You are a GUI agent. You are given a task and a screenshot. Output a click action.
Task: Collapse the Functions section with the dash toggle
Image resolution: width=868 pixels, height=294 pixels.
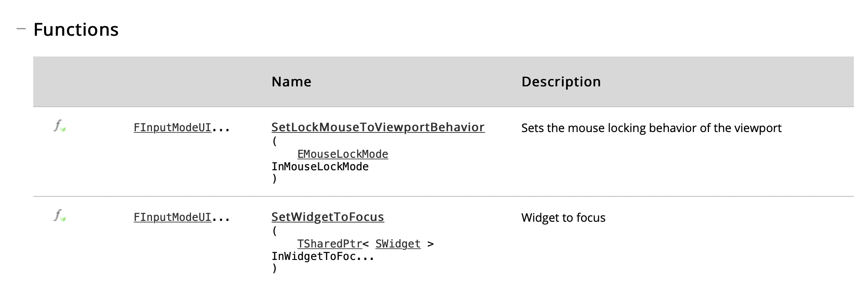21,29
